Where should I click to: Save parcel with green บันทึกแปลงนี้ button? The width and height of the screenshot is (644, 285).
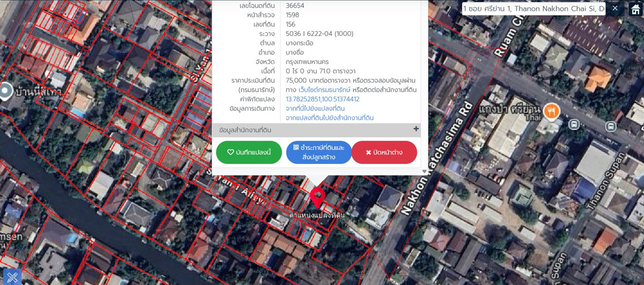pyautogui.click(x=248, y=152)
